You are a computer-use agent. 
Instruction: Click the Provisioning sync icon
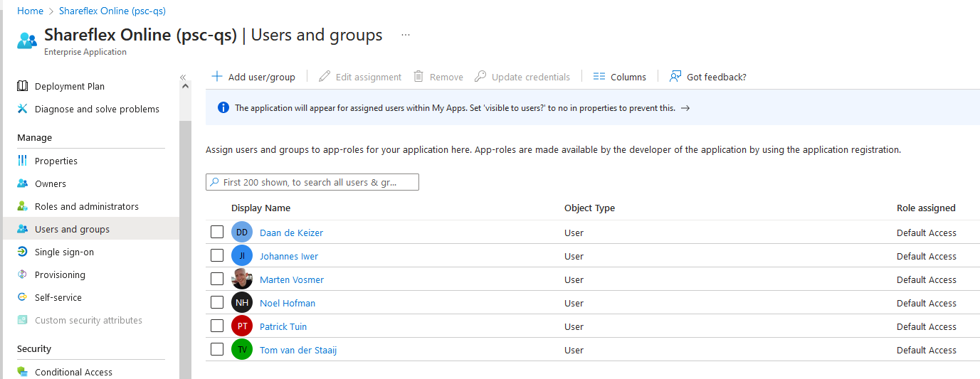pyautogui.click(x=23, y=274)
